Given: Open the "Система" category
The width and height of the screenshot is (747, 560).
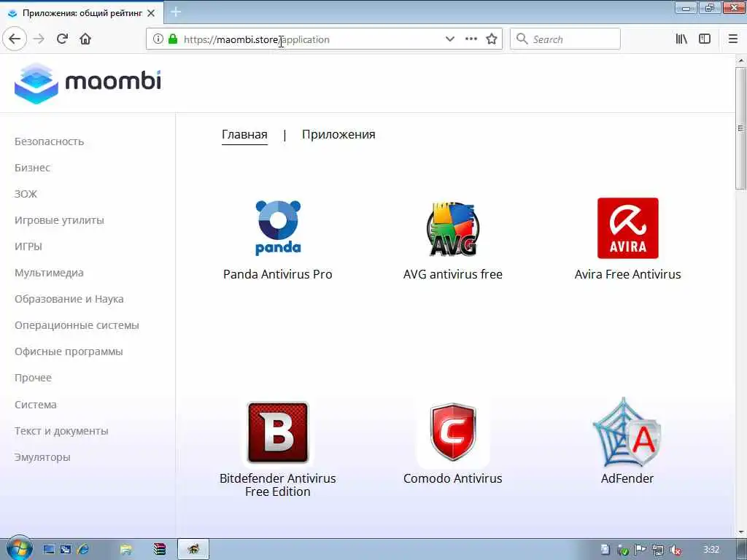Looking at the screenshot, I should [35, 404].
